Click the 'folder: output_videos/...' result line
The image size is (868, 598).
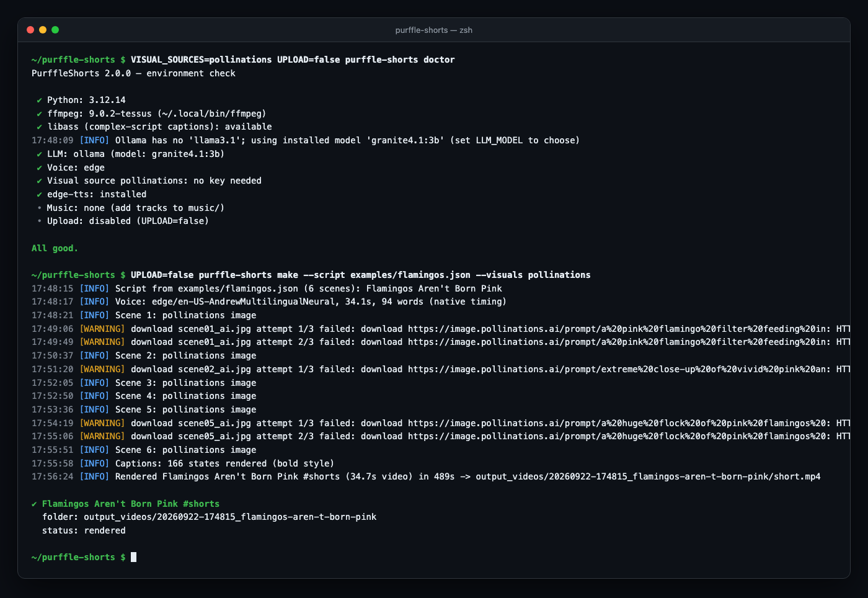tap(209, 517)
